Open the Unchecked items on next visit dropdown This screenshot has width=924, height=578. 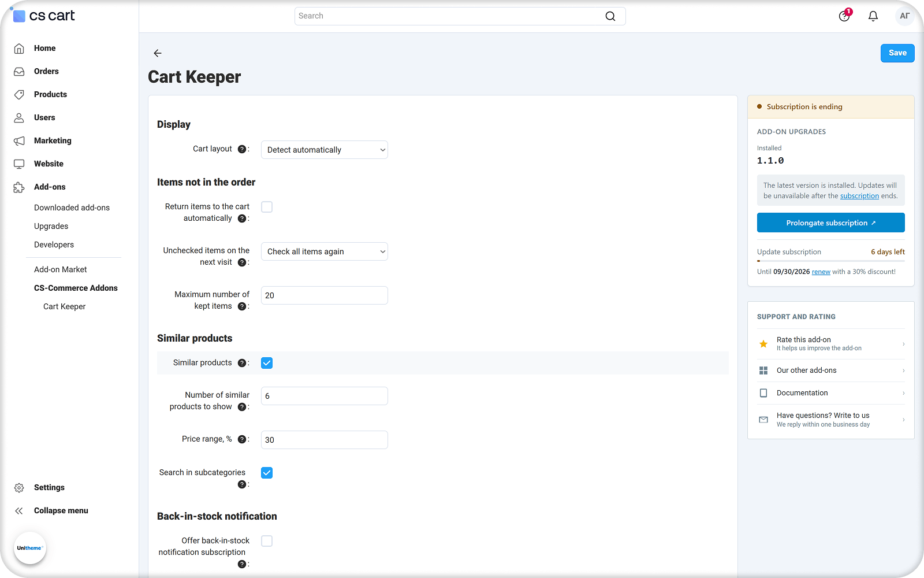(x=325, y=251)
